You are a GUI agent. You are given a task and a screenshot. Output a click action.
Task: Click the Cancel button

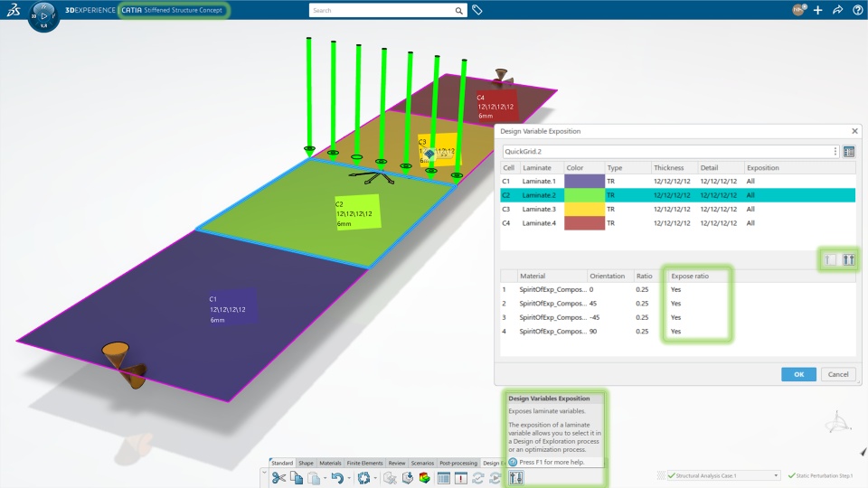[838, 374]
